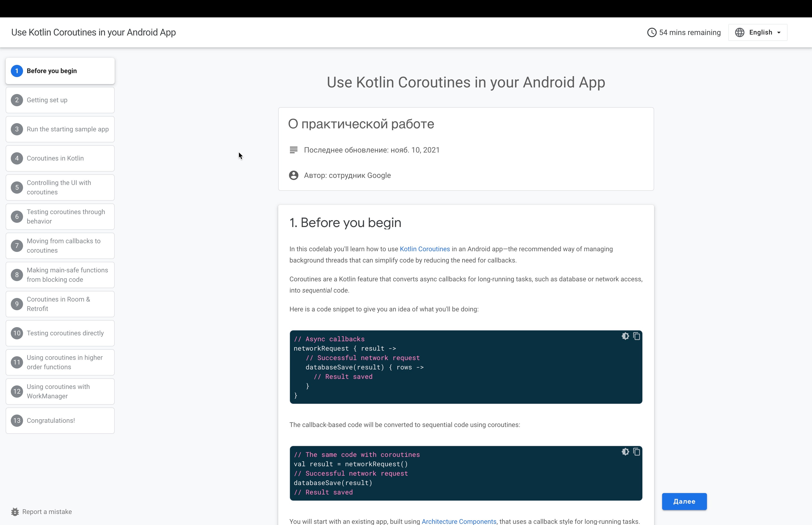The image size is (812, 525).
Task: Click the step 6 number circle icon
Action: tap(17, 217)
